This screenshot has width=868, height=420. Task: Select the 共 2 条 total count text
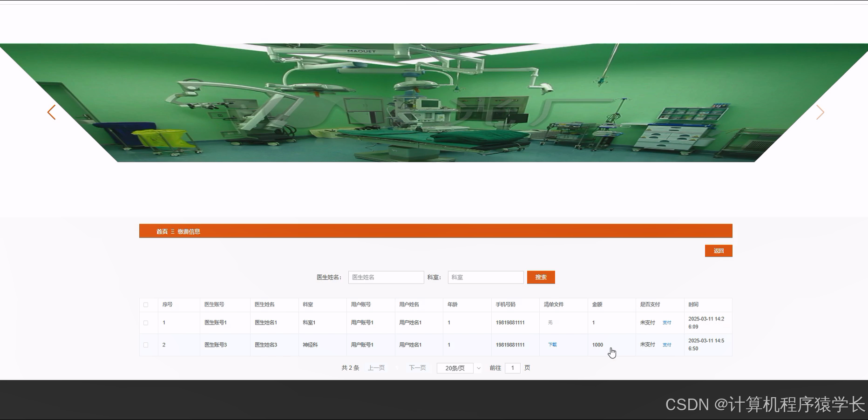[x=350, y=368]
